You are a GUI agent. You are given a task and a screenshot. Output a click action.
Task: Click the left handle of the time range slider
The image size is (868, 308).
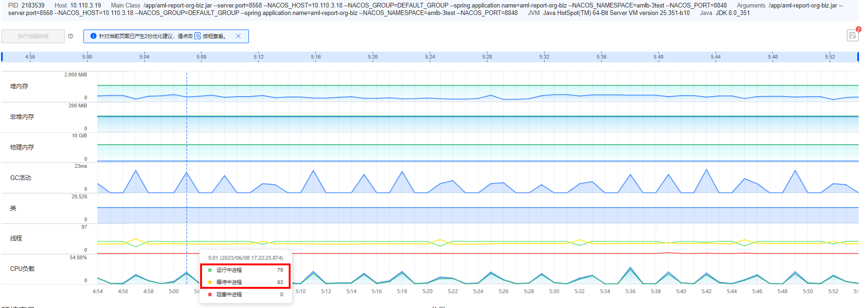coord(2,57)
